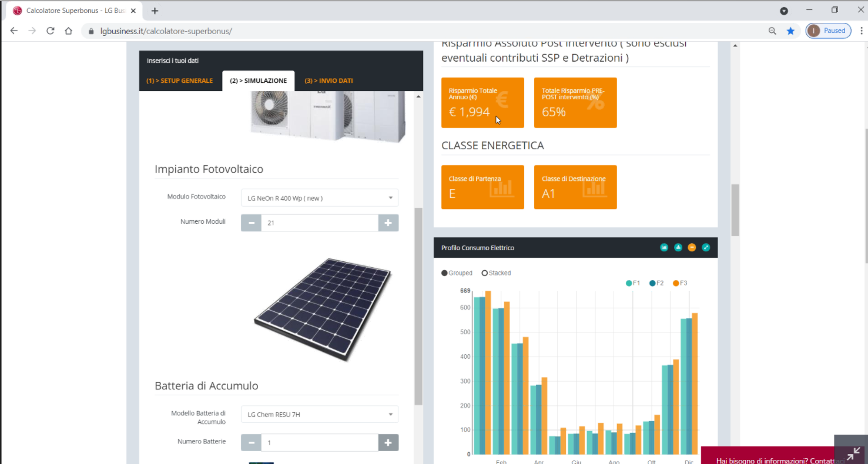Screen dimensions: 868x464
Task: Click the heat pump unit image
Action: pos(327,116)
